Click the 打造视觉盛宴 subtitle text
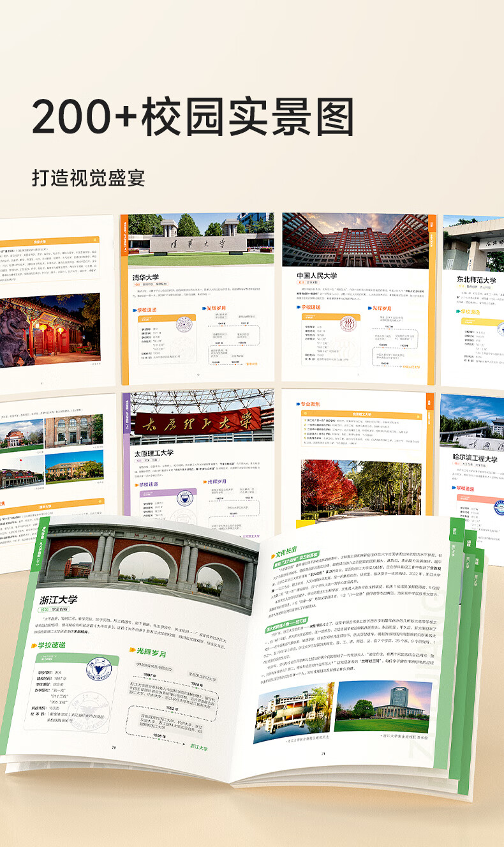This screenshot has height=847, width=504. point(88,177)
